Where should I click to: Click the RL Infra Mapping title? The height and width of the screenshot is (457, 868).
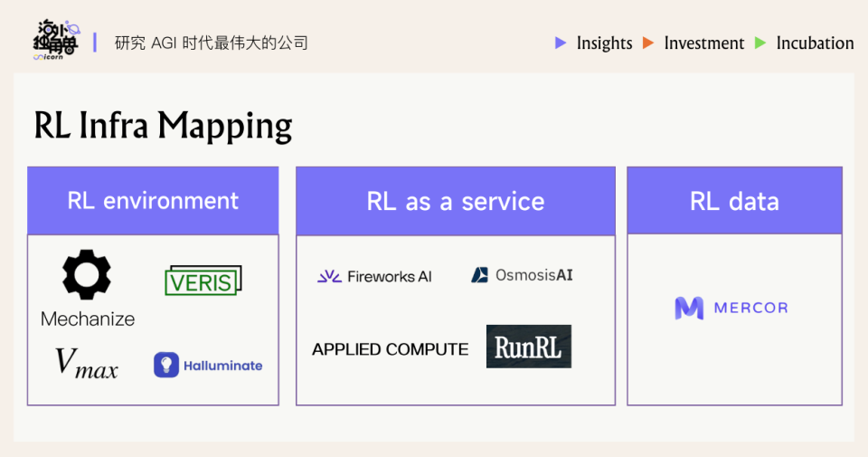[163, 125]
